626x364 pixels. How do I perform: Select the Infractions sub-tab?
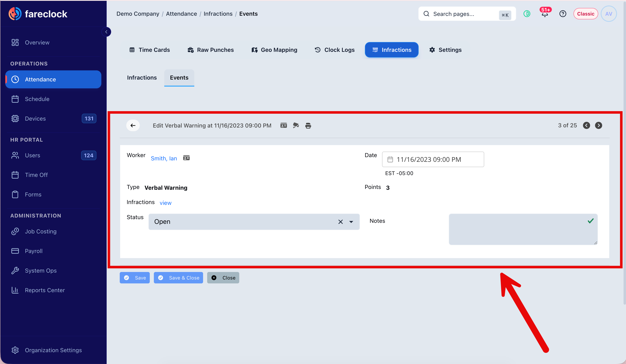tap(142, 78)
